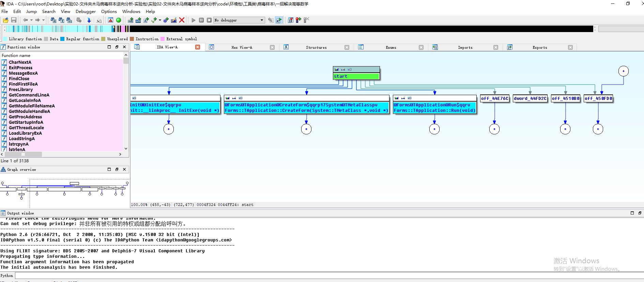
Task: Click the blue down-arrow jump icon
Action: coord(89,20)
